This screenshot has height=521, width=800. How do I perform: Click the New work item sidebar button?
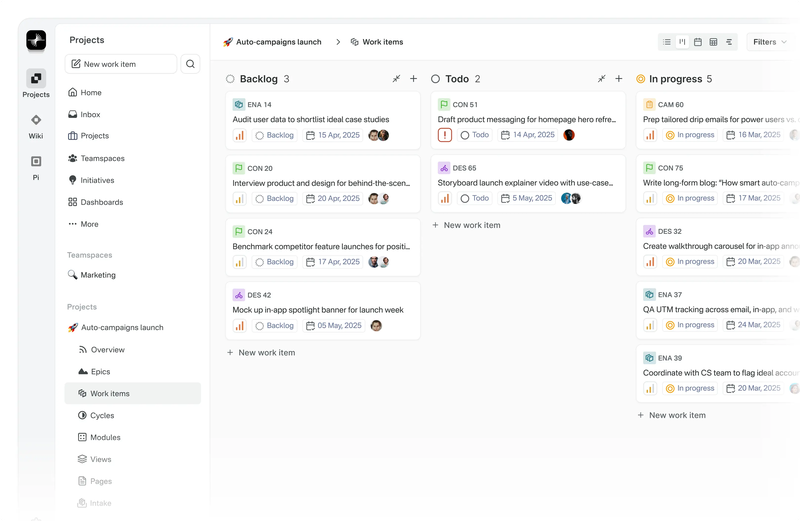click(121, 64)
